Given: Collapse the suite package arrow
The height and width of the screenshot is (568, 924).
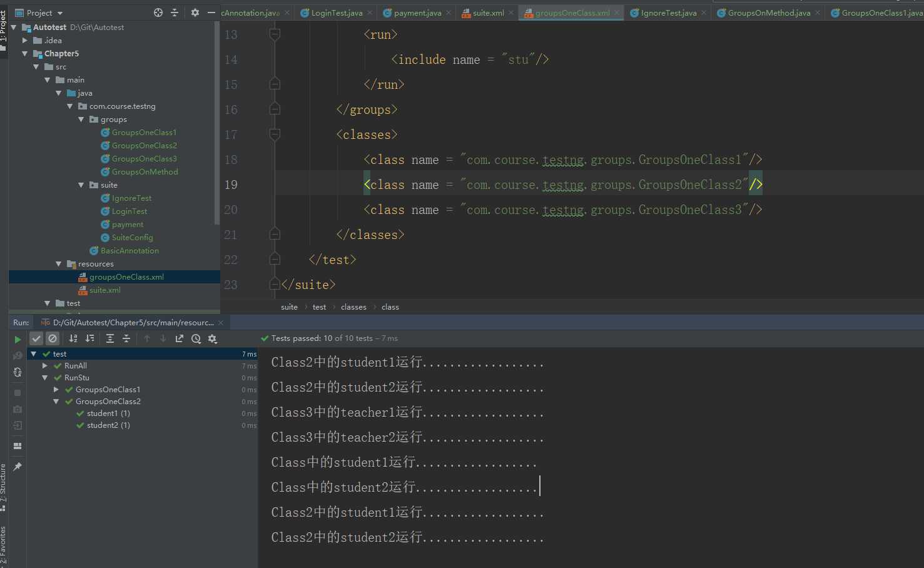Looking at the screenshot, I should pyautogui.click(x=81, y=185).
